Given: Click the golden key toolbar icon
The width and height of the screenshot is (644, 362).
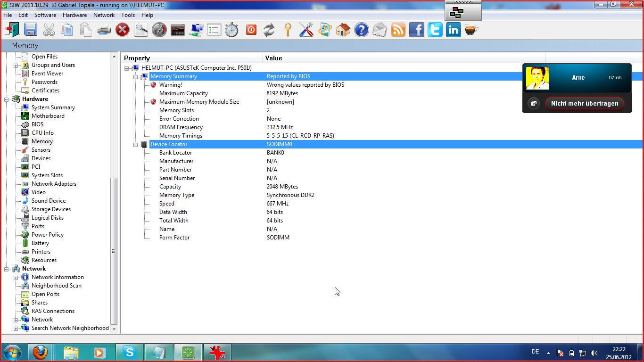Looking at the screenshot, I should [288, 30].
